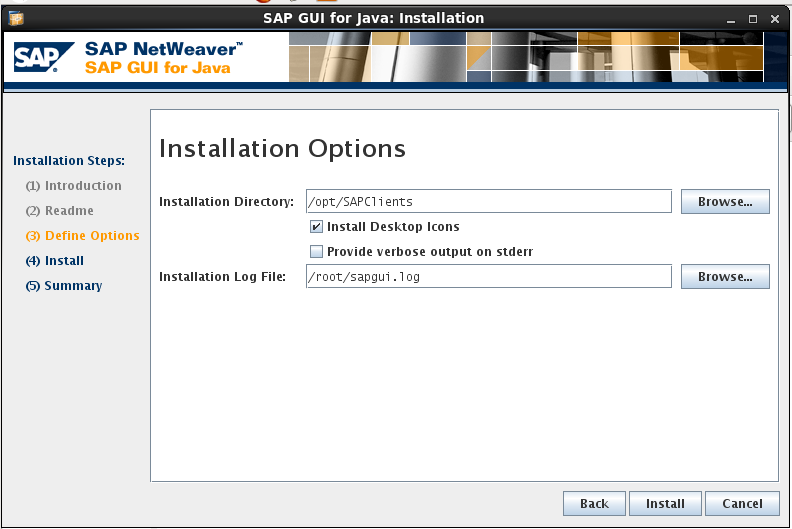Image resolution: width=792 pixels, height=529 pixels.
Task: Close the installer window
Action: pos(775,19)
